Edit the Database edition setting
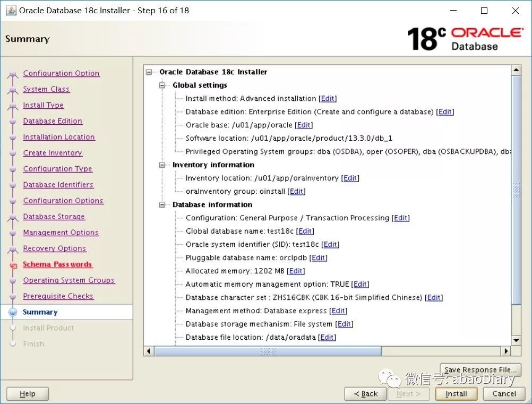 (x=445, y=111)
